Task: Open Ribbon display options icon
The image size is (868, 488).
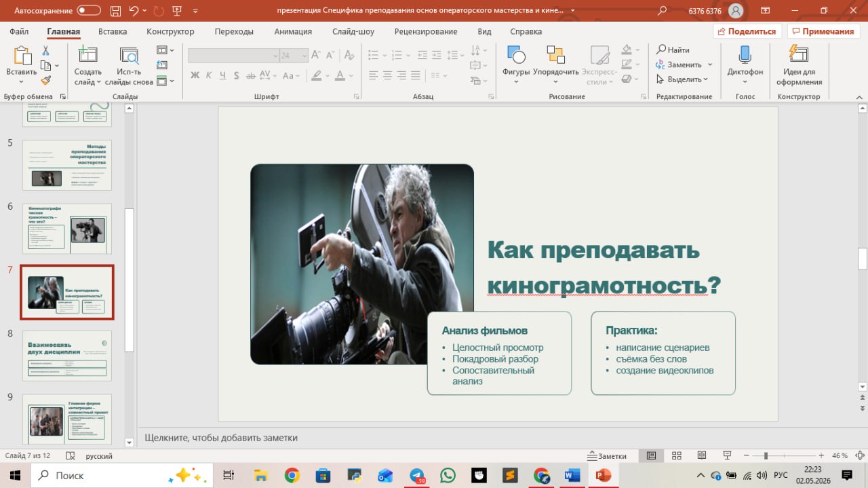Action: click(x=765, y=11)
